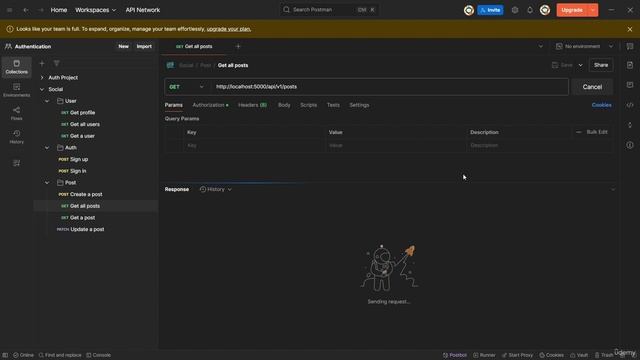This screenshot has width=640, height=360.
Task: Open Runner from the status bar
Action: (x=484, y=355)
